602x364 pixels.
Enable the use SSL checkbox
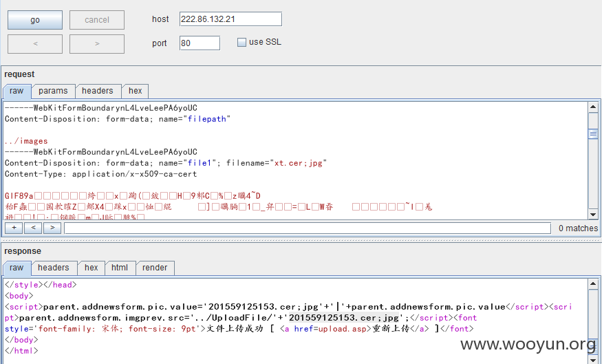241,42
